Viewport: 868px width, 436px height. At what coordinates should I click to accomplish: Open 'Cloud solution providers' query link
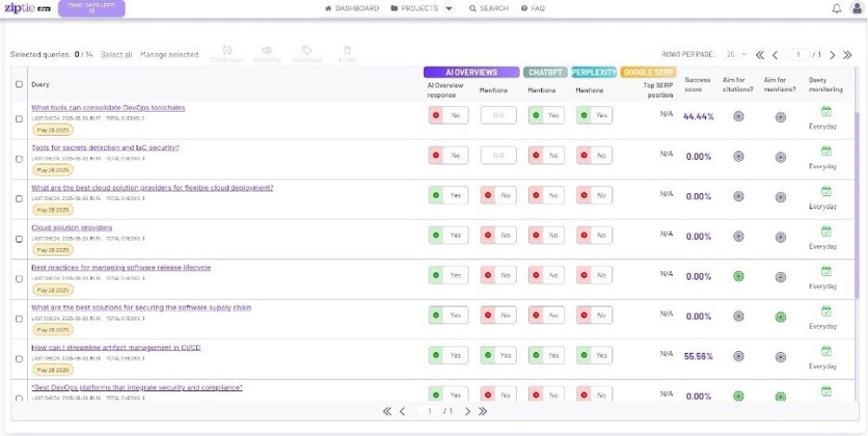click(72, 228)
